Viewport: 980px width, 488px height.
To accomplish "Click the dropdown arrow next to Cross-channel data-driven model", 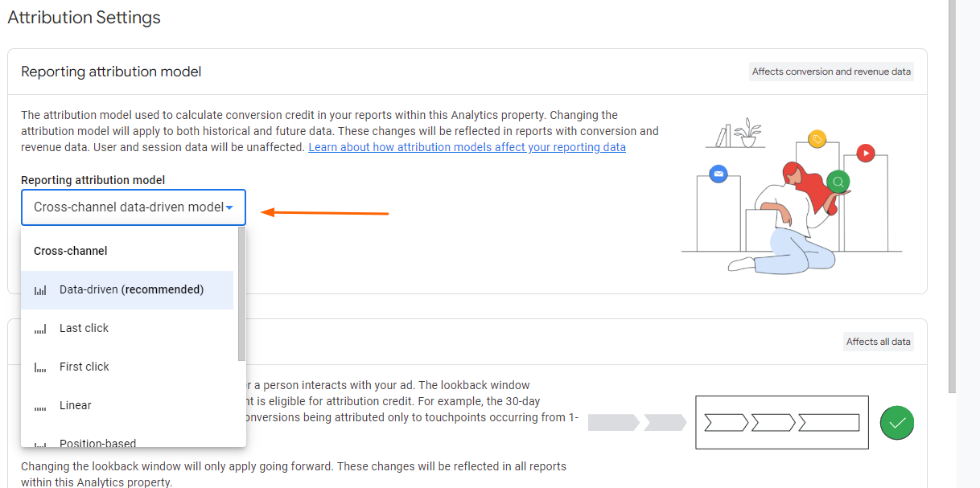I will [x=230, y=208].
